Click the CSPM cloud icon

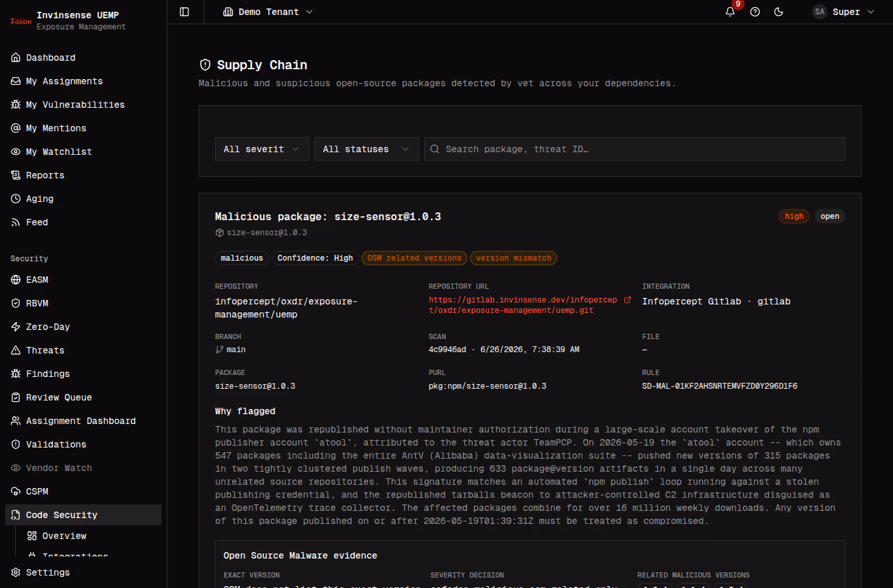pos(16,491)
